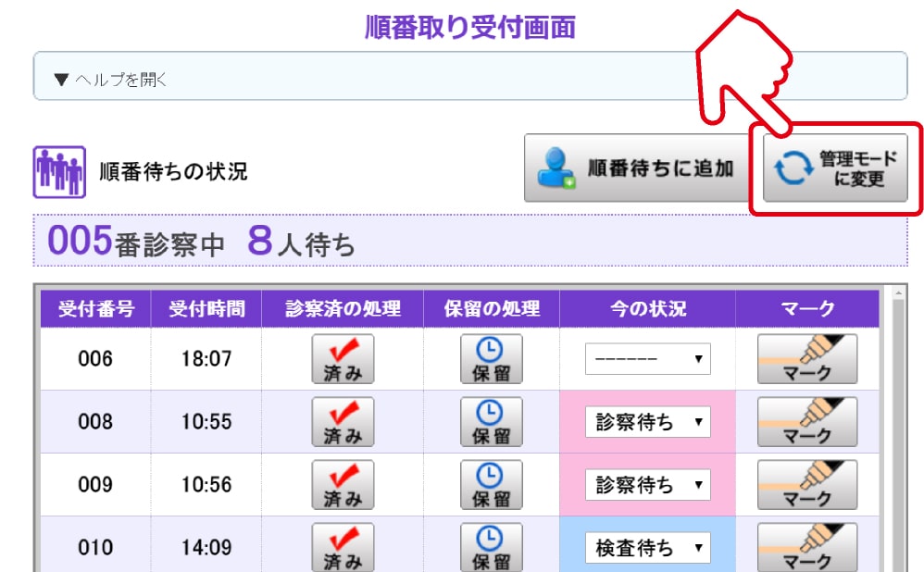This screenshot has width=924, height=572.
Task: Click the 受付番号 column header
Action: (x=95, y=309)
